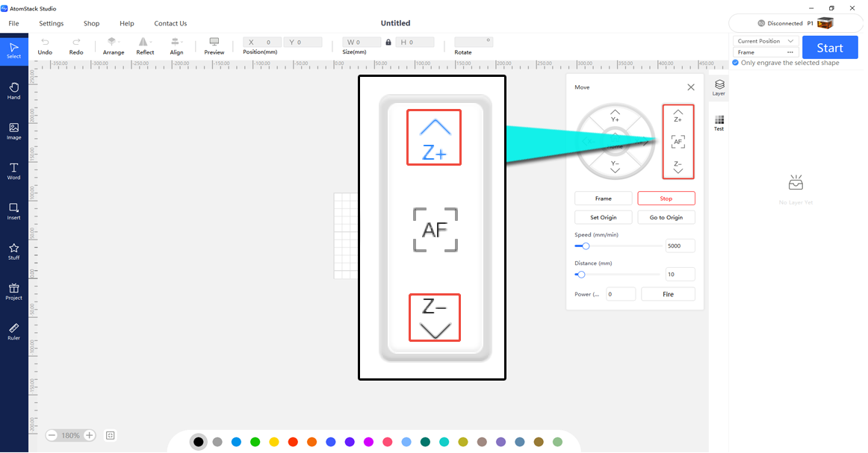The height and width of the screenshot is (453, 868).
Task: Open the Arrange dropdown in toolbar
Action: (114, 46)
